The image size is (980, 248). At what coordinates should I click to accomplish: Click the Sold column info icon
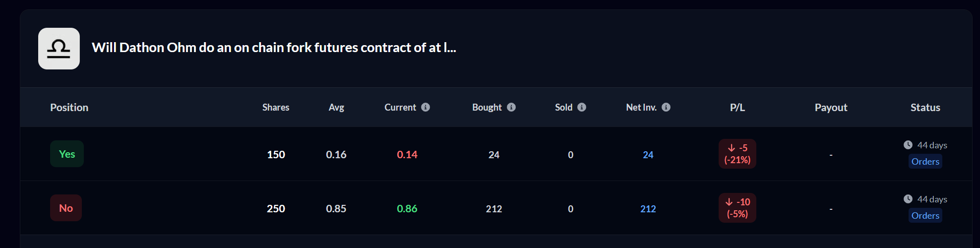582,107
